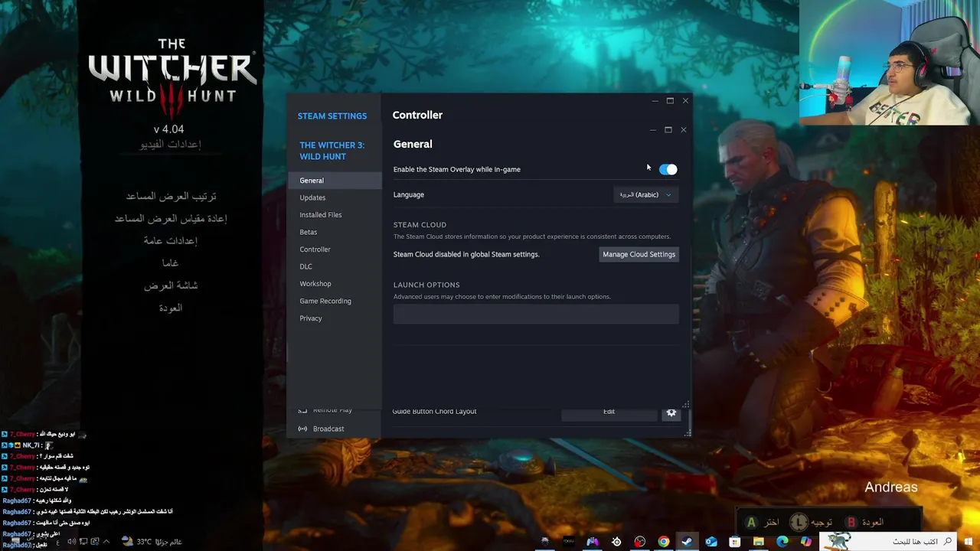
Task: Open Microsoft Edge from the taskbar
Action: [782, 542]
